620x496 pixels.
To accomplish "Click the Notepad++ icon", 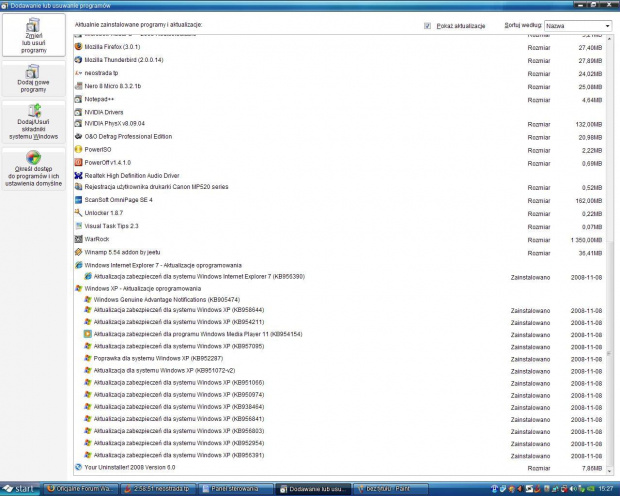I will [x=78, y=99].
